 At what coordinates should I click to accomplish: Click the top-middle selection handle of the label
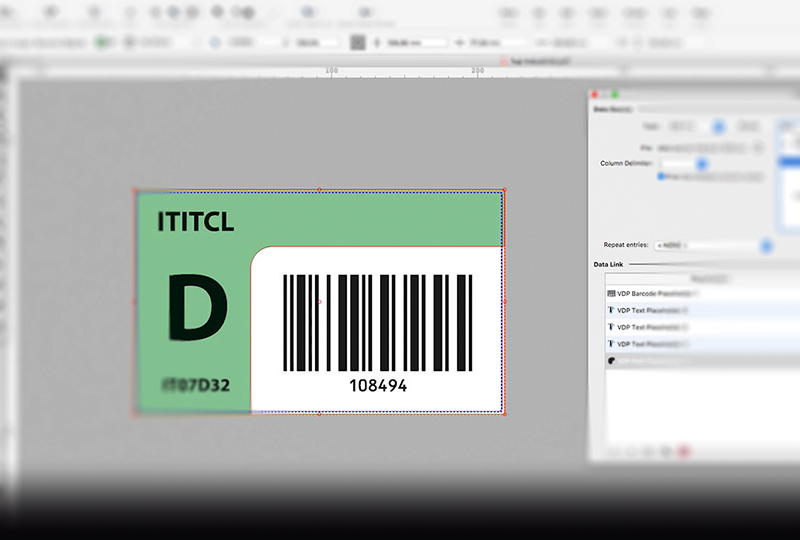tap(319, 190)
